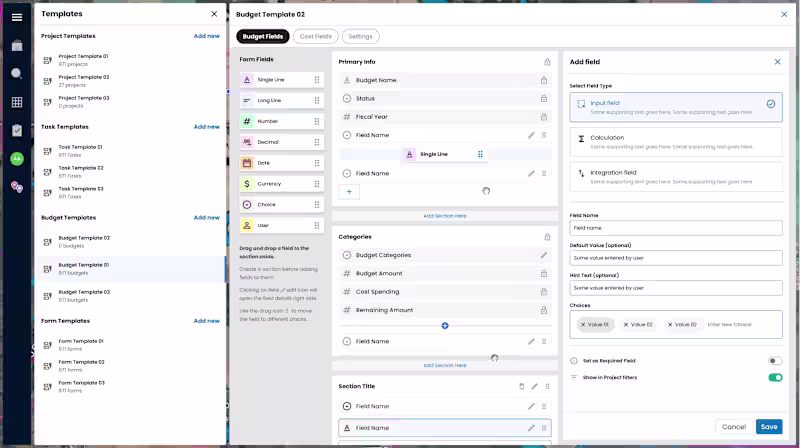The height and width of the screenshot is (448, 800).
Task: Click the lock icon on Primary Info section
Action: (547, 62)
